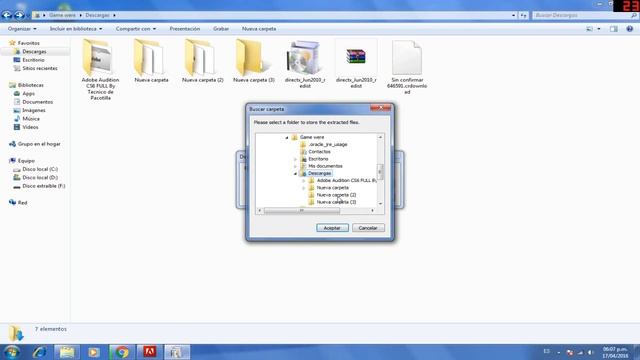Open Escritorio in Favoritos sidebar
Image resolution: width=640 pixels, height=360 pixels.
pyautogui.click(x=33, y=60)
